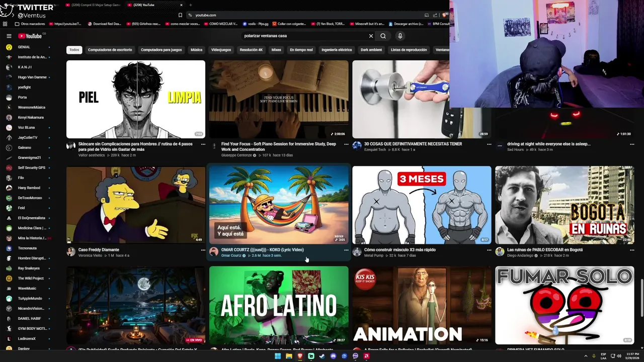Image resolution: width=644 pixels, height=362 pixels.
Task: Open Discord from the taskbar
Action: tap(333, 356)
